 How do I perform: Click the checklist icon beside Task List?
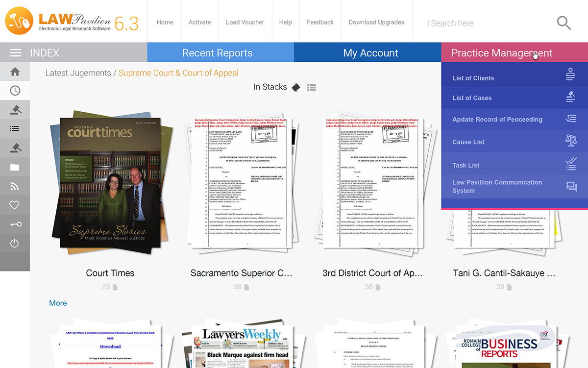tap(571, 164)
